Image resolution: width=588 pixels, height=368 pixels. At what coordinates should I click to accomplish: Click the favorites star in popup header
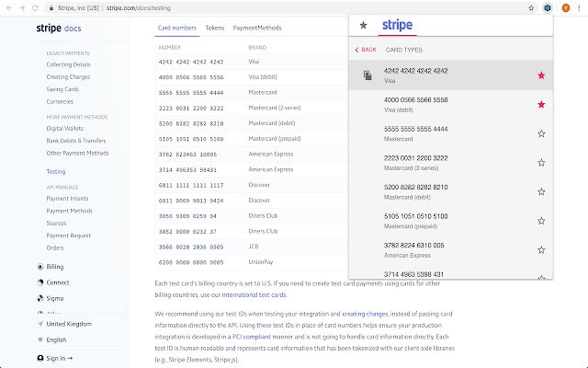(x=363, y=25)
